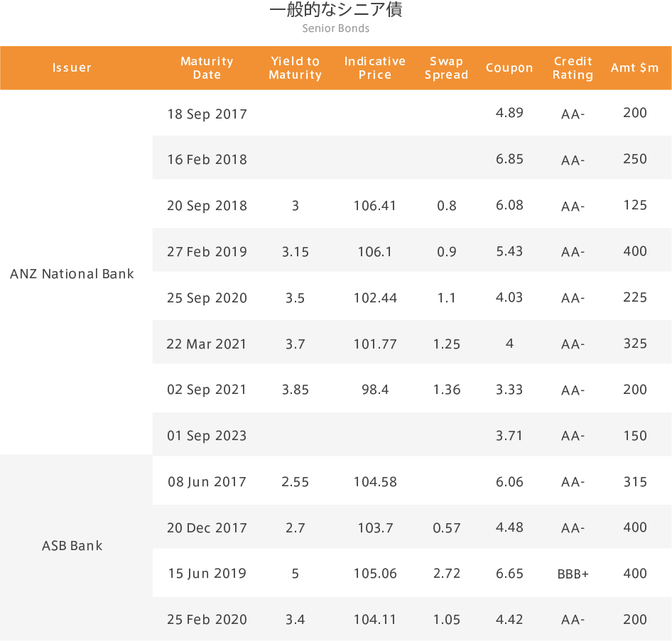Click indicative price 101.77
This screenshot has width=672, height=641.
375,344
